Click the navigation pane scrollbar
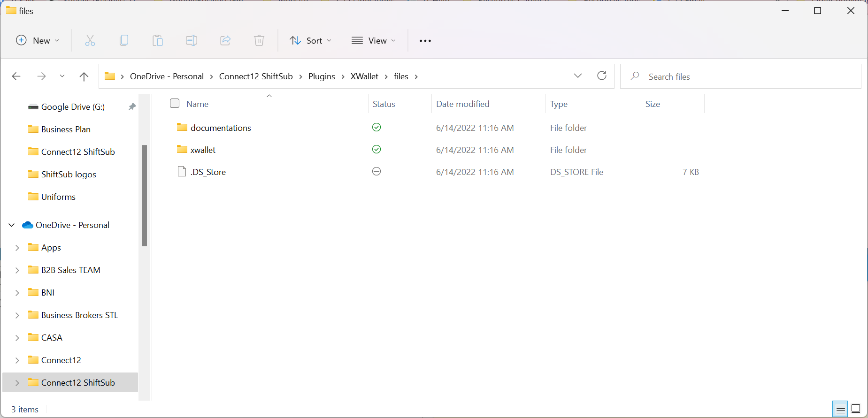This screenshot has height=418, width=868. click(144, 195)
